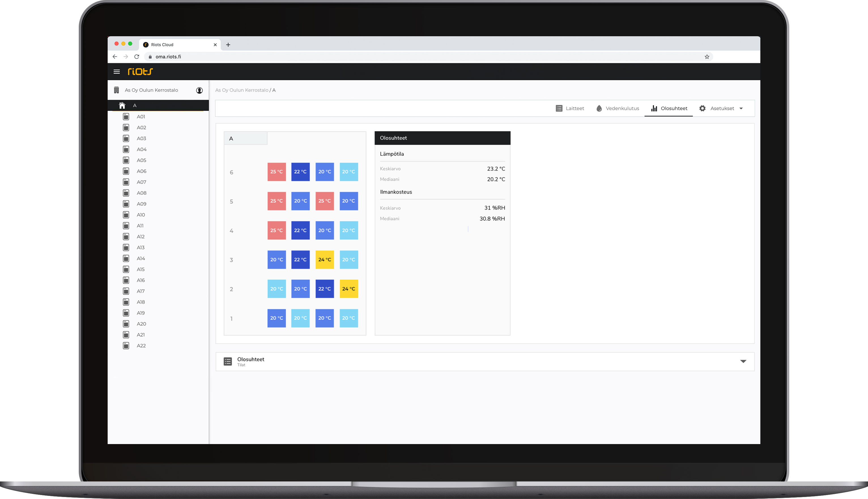Screen dimensions: 868x499
Task: Select apartment A10 from sidebar
Action: (x=141, y=215)
